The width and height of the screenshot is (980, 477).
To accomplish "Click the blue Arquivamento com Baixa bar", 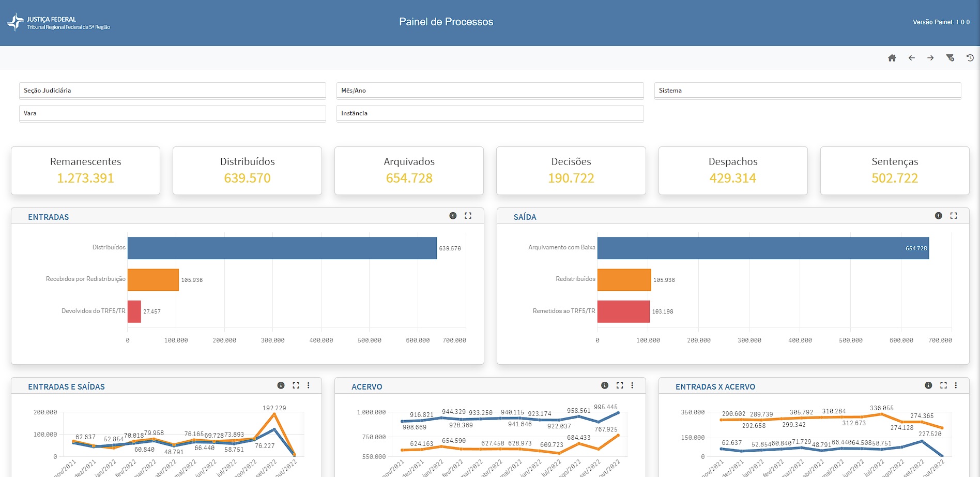I will (763, 248).
